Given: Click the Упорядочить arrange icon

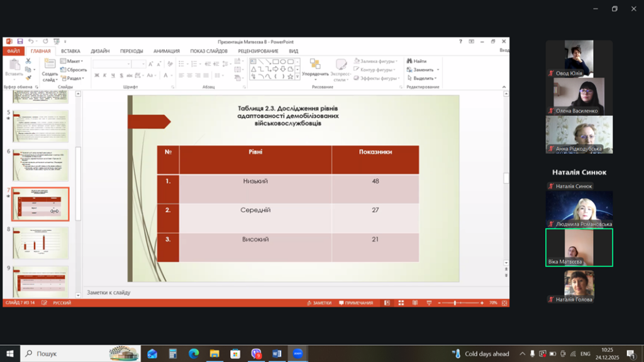Looking at the screenshot, I should [x=316, y=65].
